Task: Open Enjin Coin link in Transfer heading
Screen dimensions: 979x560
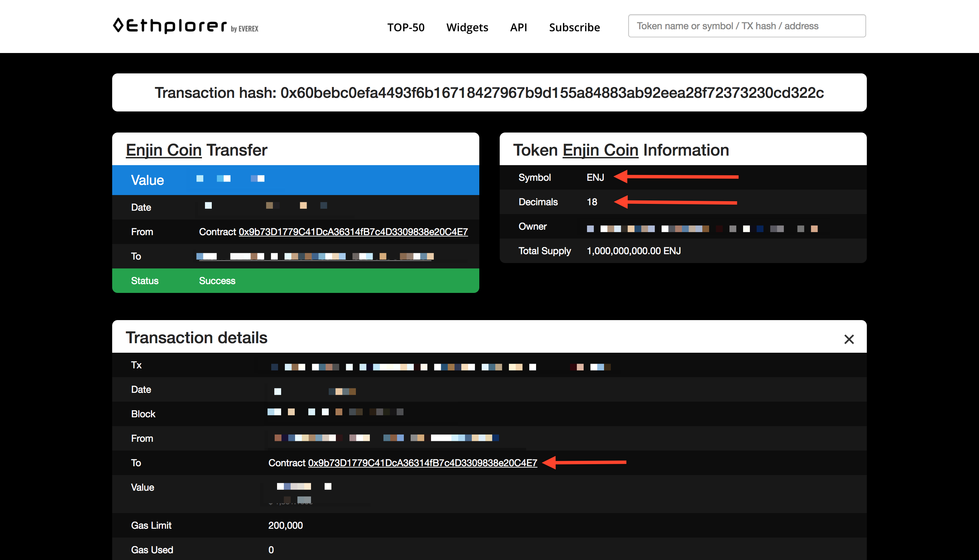Action: (x=164, y=150)
